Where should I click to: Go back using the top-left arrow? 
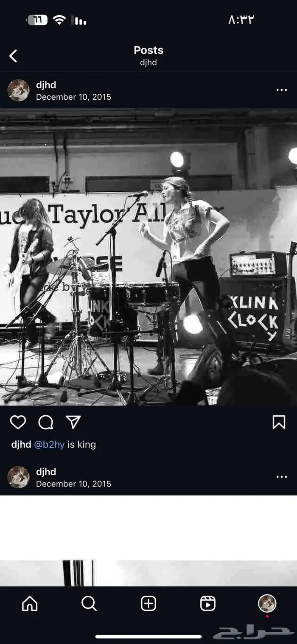(13, 56)
